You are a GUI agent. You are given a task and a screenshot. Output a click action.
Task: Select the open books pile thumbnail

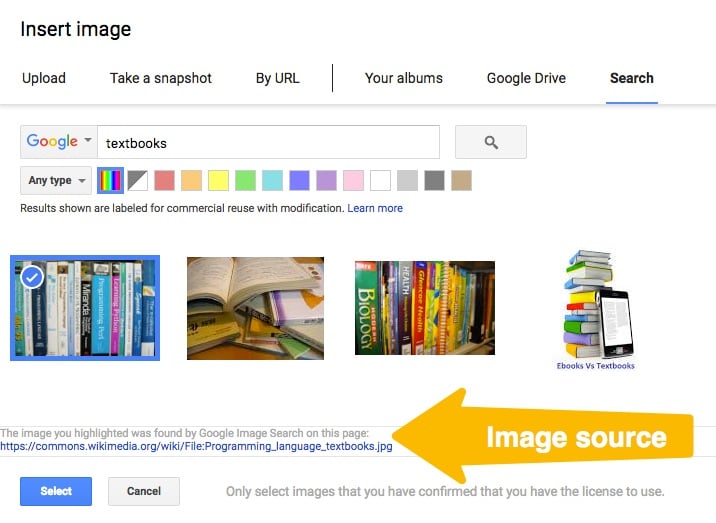(x=255, y=308)
